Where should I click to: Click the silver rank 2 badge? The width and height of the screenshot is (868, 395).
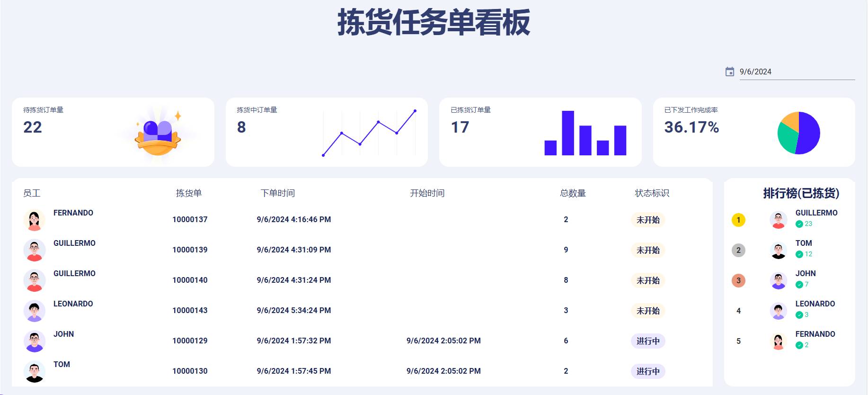click(x=738, y=250)
